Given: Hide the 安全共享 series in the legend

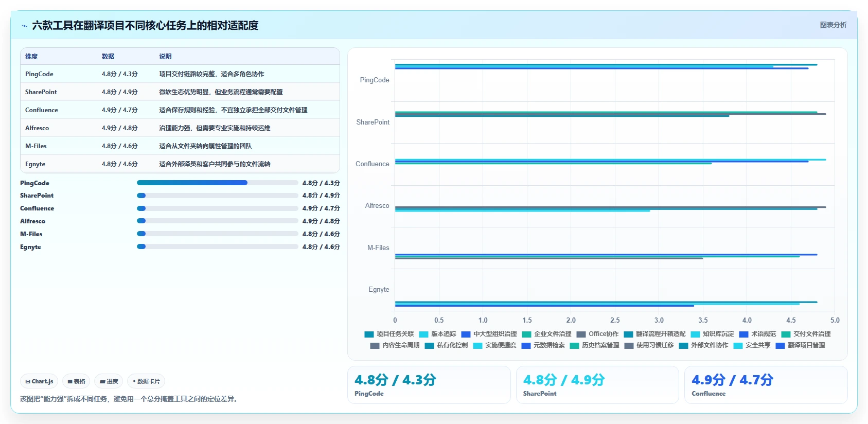Looking at the screenshot, I should coord(752,345).
